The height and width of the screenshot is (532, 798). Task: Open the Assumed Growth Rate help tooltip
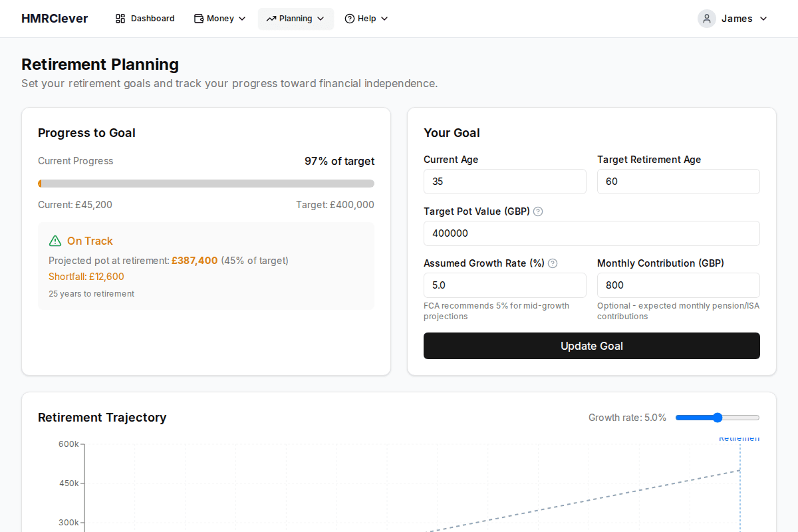tap(553, 263)
